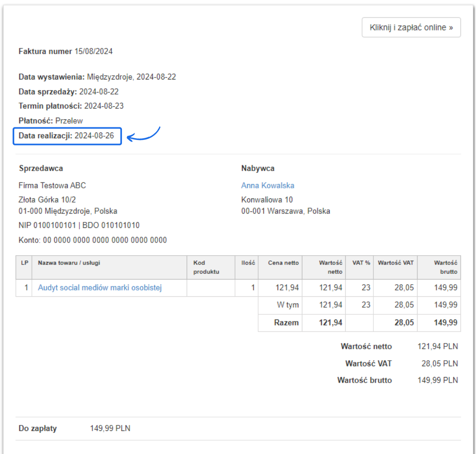Image resolution: width=476 pixels, height=454 pixels.
Task: Click the 'Cena netto' column header
Action: pos(283,263)
